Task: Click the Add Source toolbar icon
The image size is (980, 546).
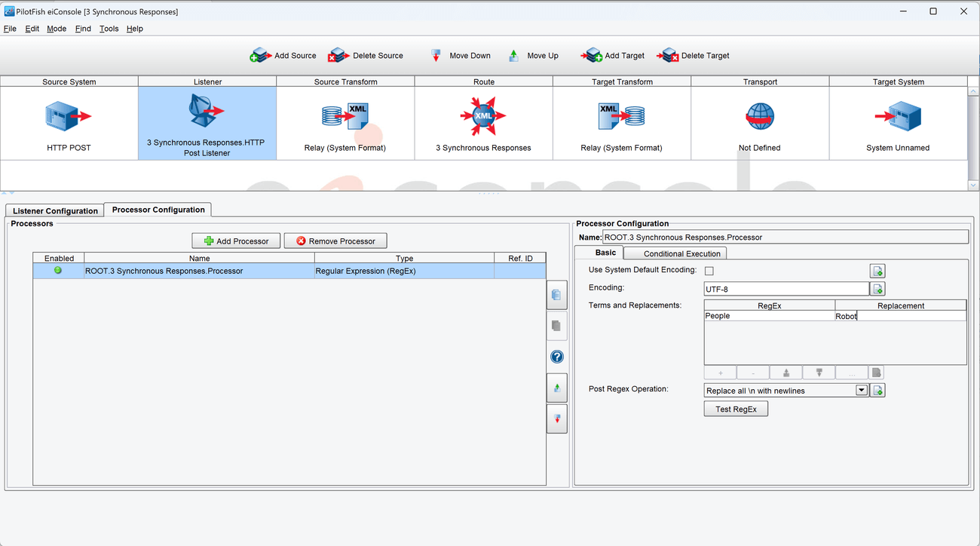Action: tap(260, 55)
